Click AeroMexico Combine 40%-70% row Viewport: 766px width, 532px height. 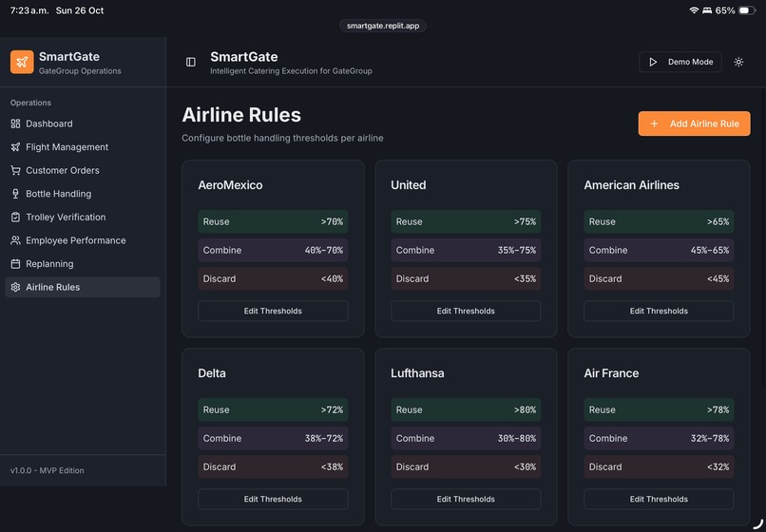click(273, 250)
